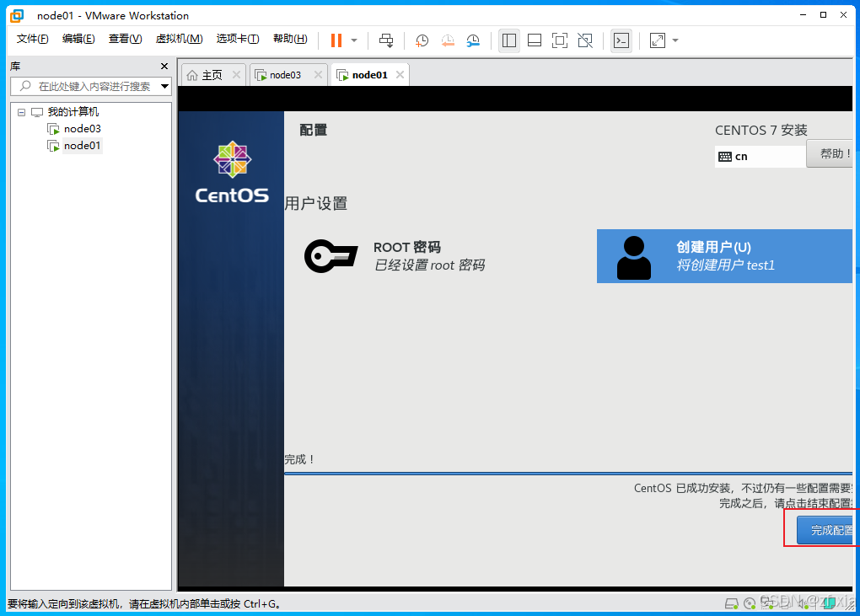Close the 库 library panel

tap(164, 67)
